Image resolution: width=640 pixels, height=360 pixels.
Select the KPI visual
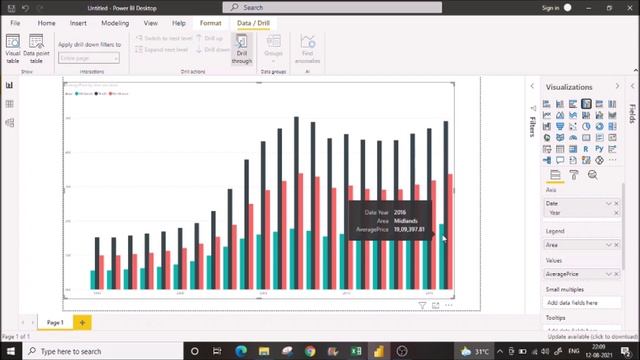click(x=612, y=138)
